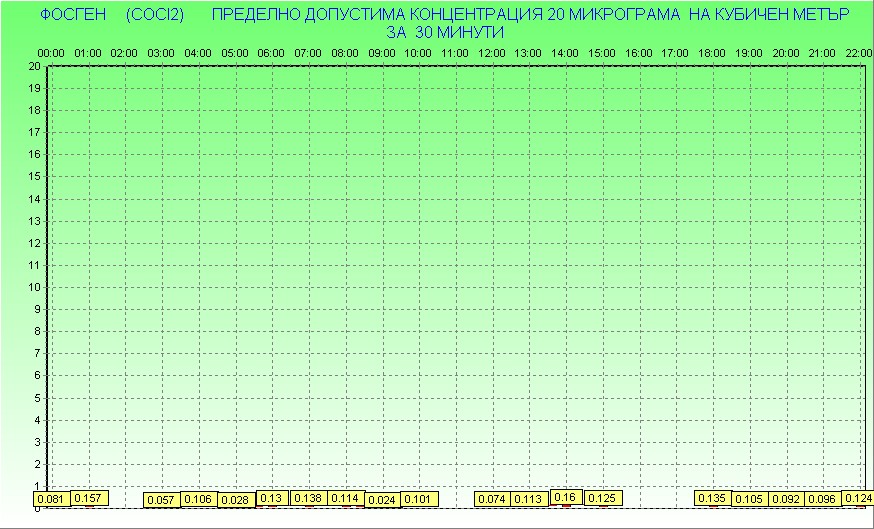Select the 07:00 time label
The image size is (874, 529).
308,54
